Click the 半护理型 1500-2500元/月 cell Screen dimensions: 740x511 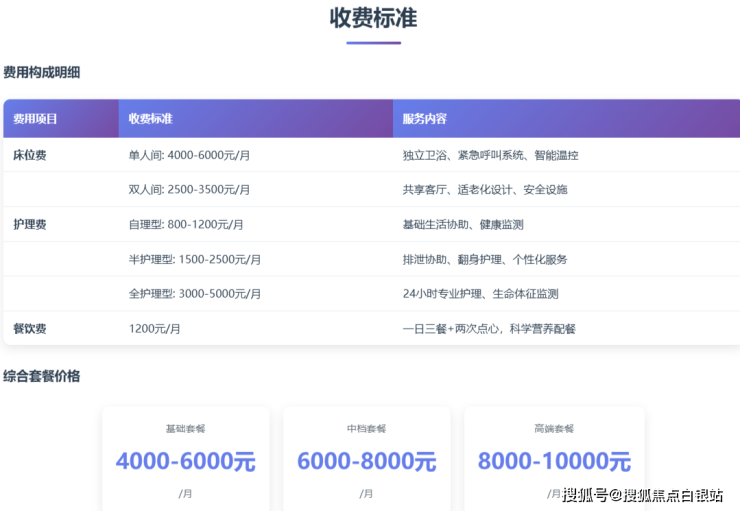pyautogui.click(x=195, y=260)
